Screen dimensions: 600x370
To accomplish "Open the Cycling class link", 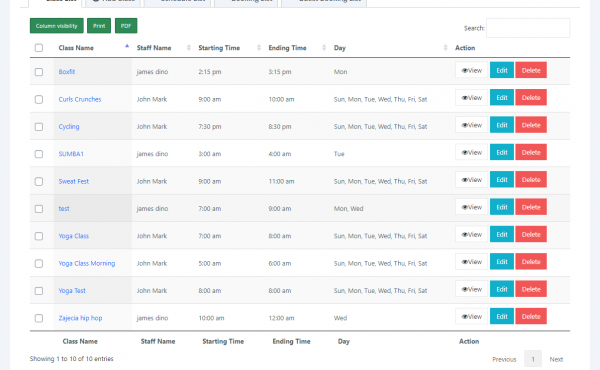I will [x=69, y=126].
